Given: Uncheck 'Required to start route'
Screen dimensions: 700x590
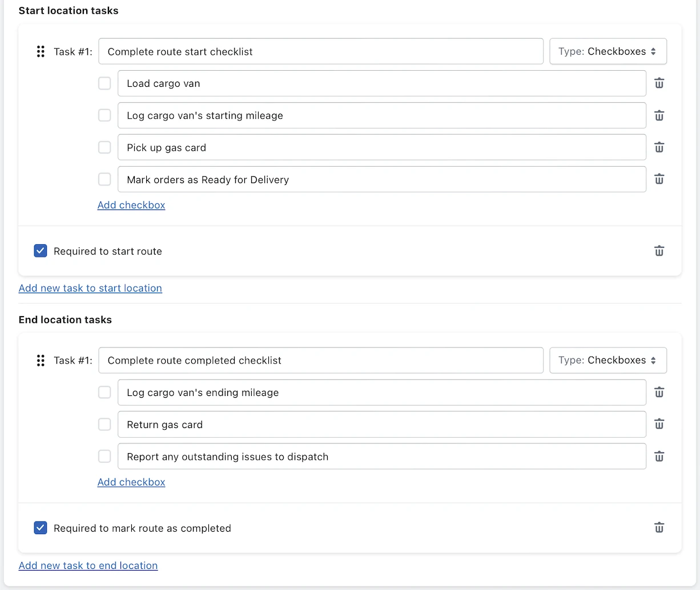Looking at the screenshot, I should coord(41,251).
